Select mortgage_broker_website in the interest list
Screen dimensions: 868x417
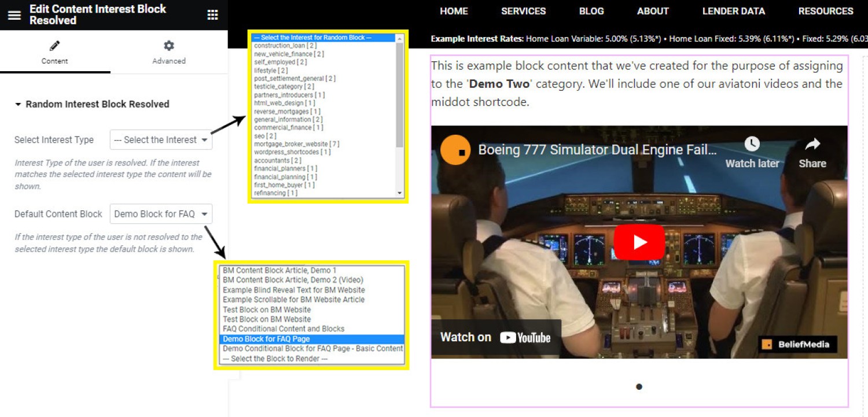point(296,144)
